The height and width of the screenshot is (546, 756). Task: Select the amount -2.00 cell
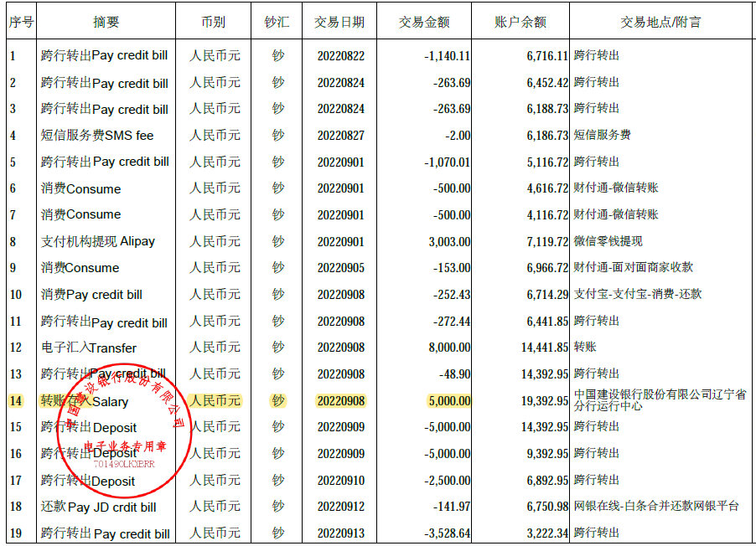click(x=458, y=136)
